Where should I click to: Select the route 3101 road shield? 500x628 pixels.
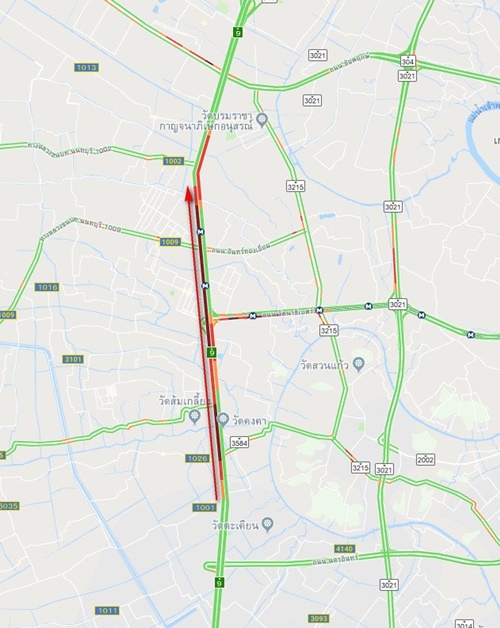(x=73, y=359)
